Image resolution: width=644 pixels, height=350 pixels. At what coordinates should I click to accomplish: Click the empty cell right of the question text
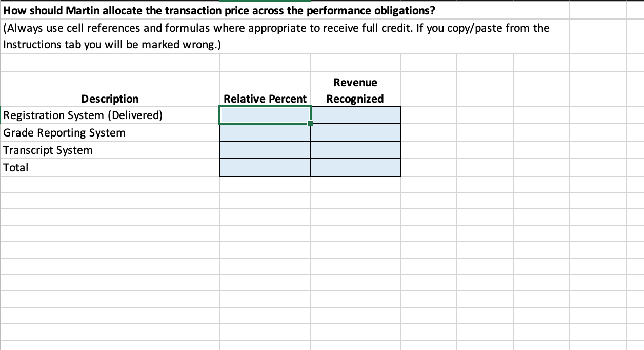click(x=597, y=10)
